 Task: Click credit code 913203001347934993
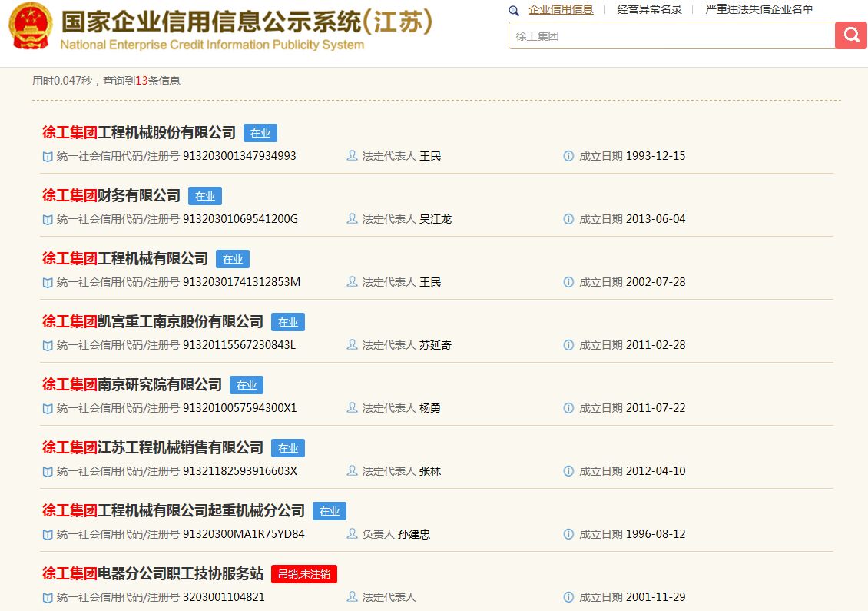click(x=240, y=156)
